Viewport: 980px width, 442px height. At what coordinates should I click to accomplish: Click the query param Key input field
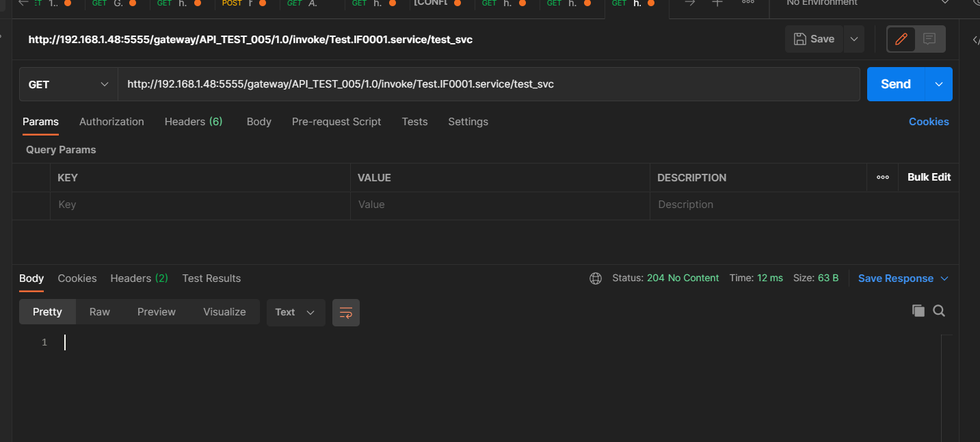pos(200,205)
